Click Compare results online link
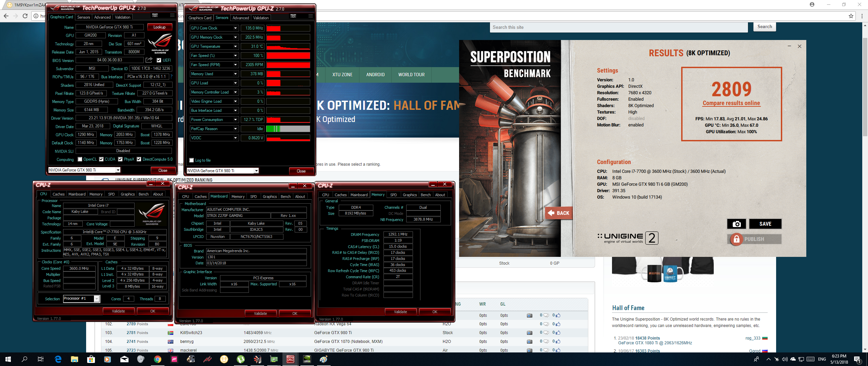 (x=731, y=103)
